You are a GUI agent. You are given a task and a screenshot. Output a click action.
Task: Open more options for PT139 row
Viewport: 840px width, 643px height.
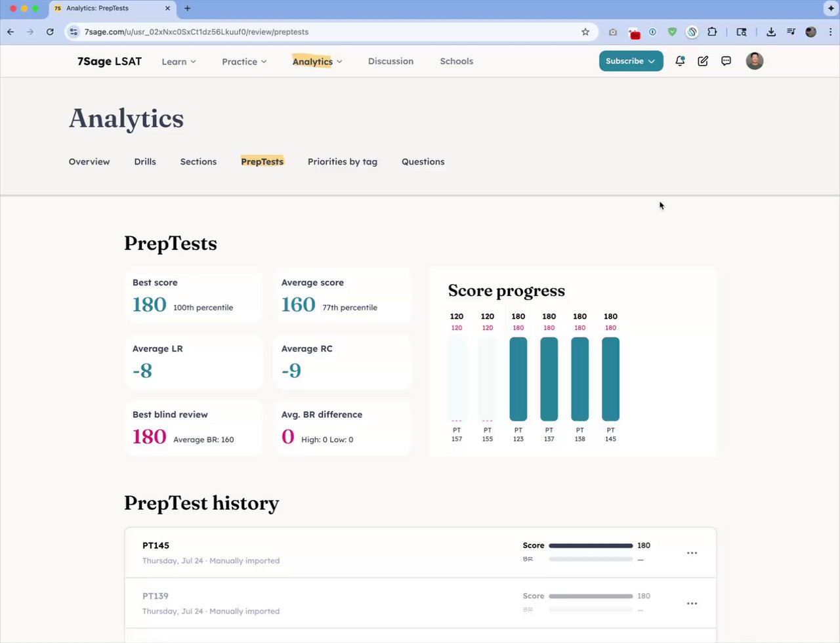(x=692, y=604)
